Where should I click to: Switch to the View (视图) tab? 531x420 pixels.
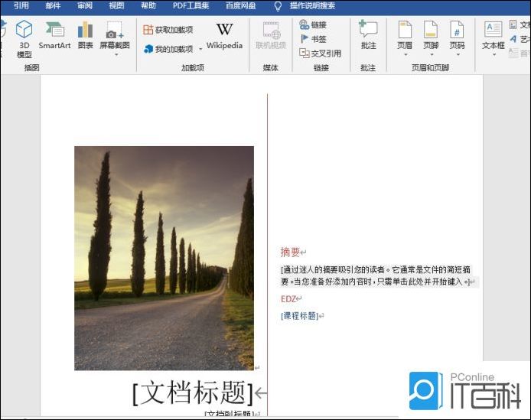116,6
